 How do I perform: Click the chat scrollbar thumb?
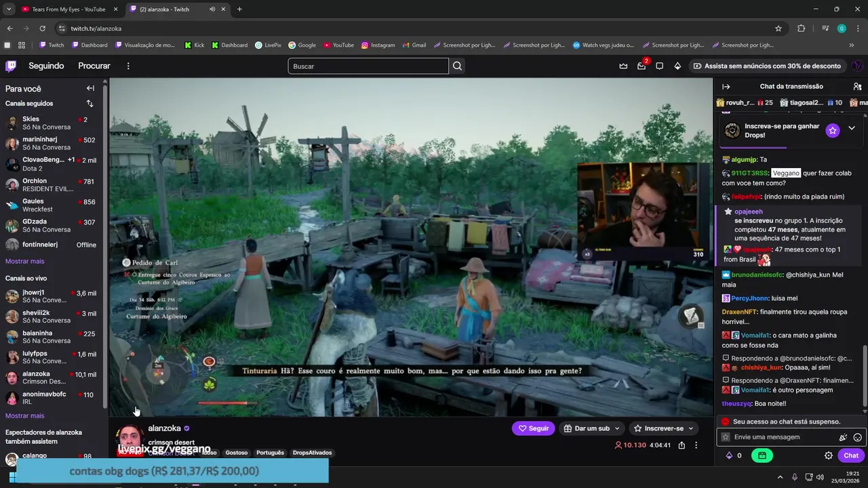[865, 376]
